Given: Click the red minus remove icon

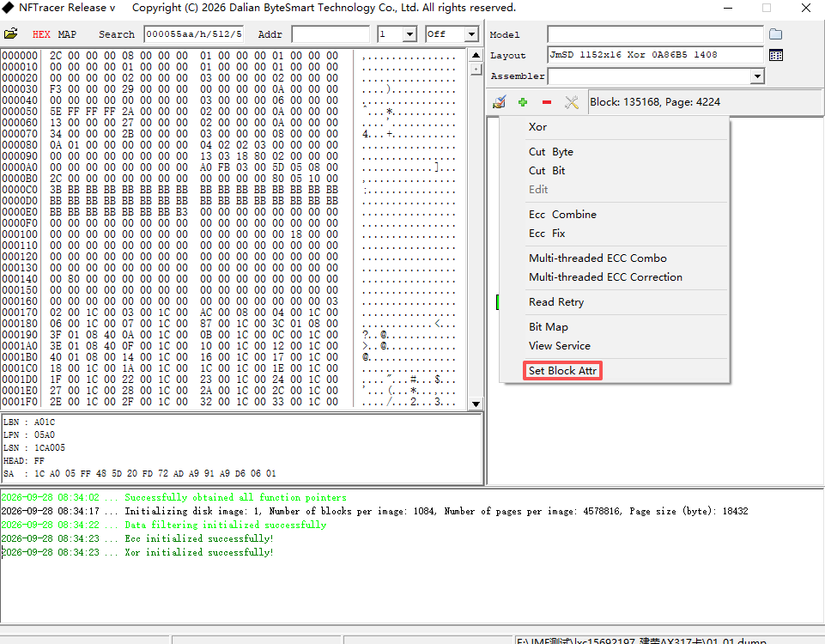Looking at the screenshot, I should click(x=547, y=102).
